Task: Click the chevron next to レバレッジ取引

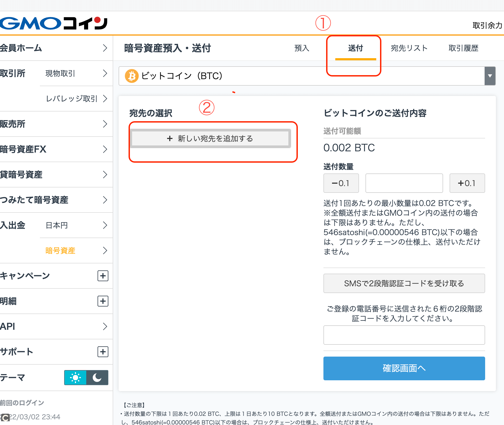Action: click(x=105, y=99)
